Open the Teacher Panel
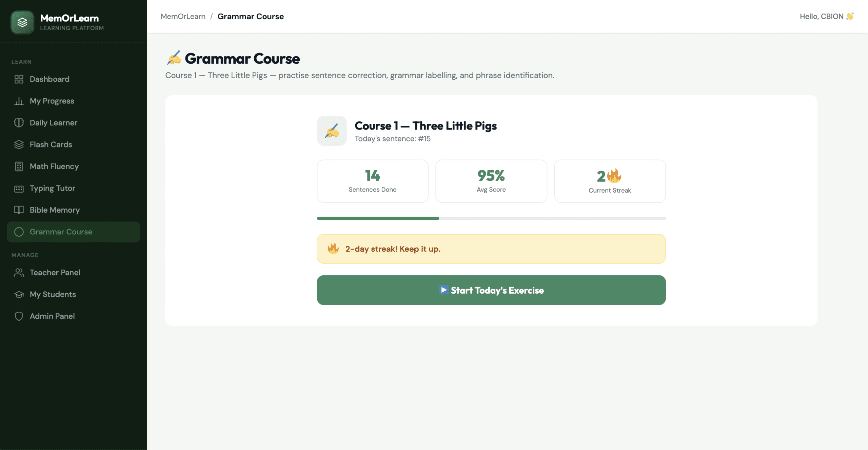This screenshot has height=450, width=868. point(73,273)
